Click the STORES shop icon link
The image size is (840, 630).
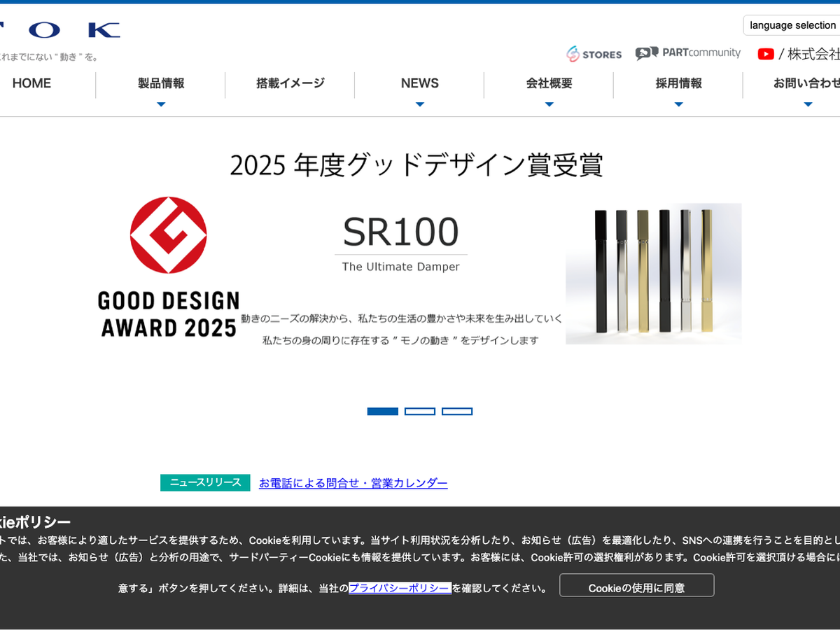pyautogui.click(x=594, y=54)
